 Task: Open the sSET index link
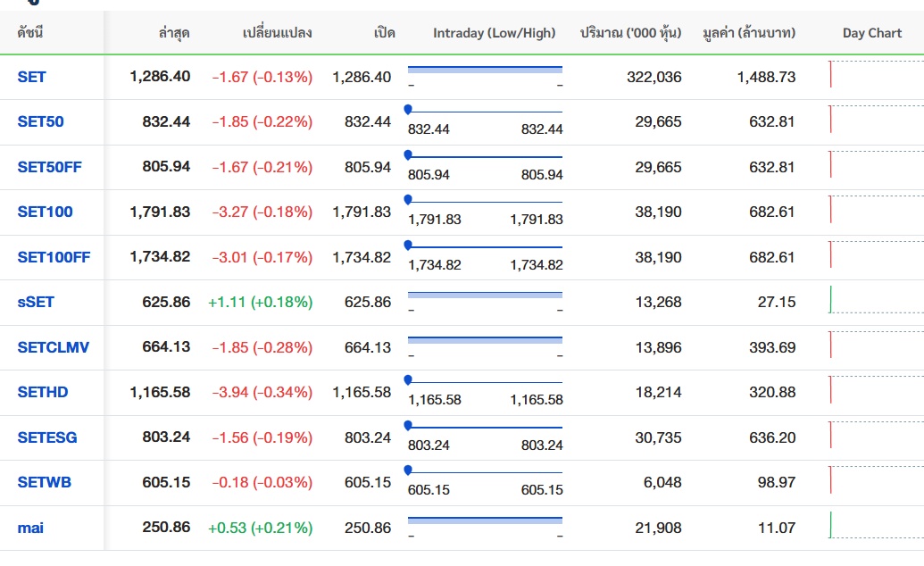[x=36, y=302]
